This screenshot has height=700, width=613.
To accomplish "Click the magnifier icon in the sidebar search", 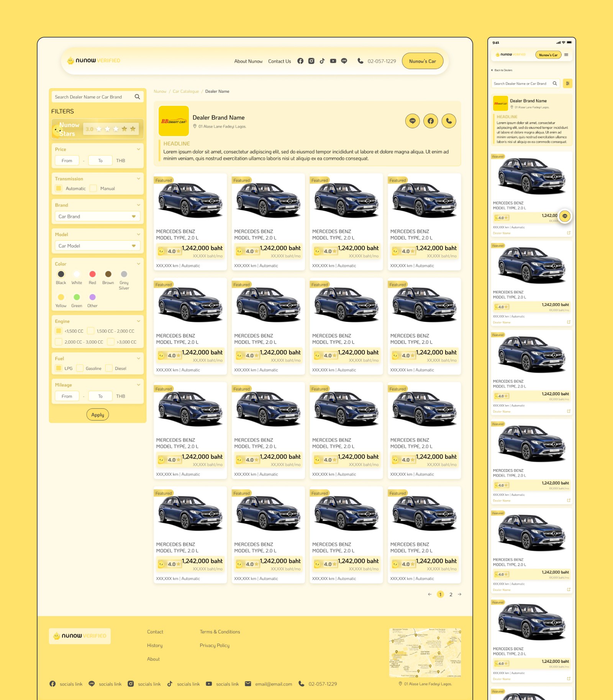I will coord(137,97).
